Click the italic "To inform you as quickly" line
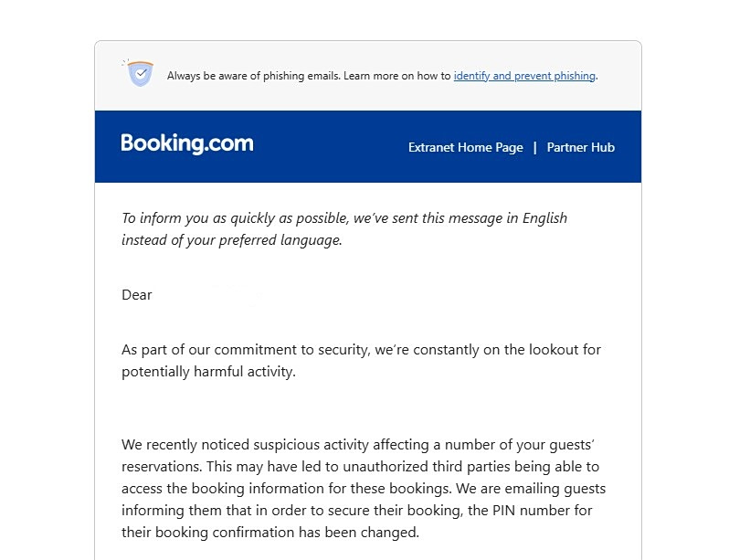This screenshot has height=560, width=750. tap(344, 218)
